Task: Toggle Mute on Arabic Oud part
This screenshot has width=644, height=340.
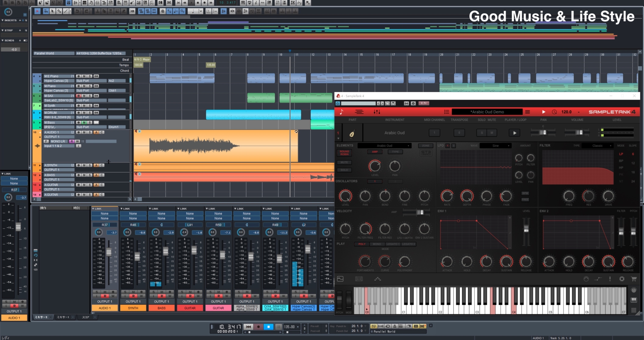Action: (x=492, y=133)
